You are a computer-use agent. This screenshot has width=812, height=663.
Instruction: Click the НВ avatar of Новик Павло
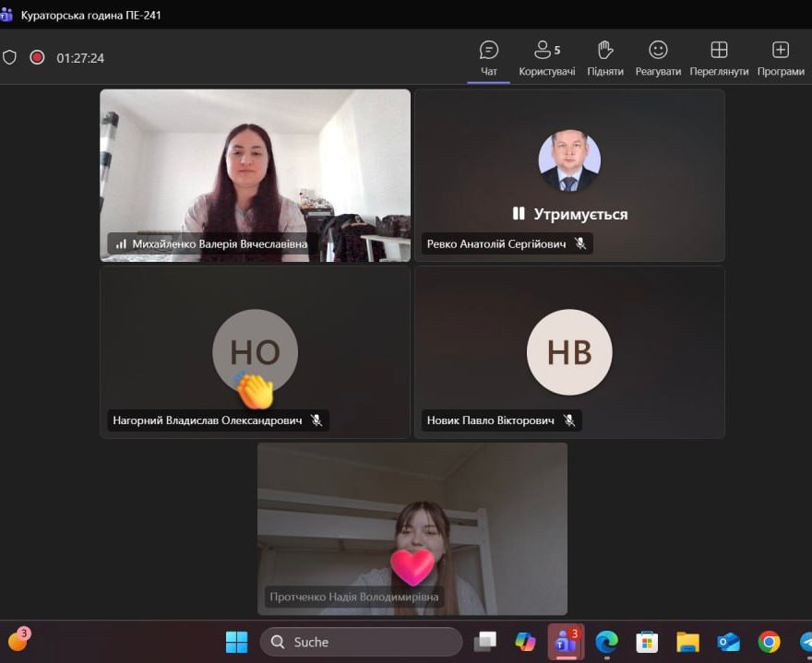pyautogui.click(x=569, y=351)
